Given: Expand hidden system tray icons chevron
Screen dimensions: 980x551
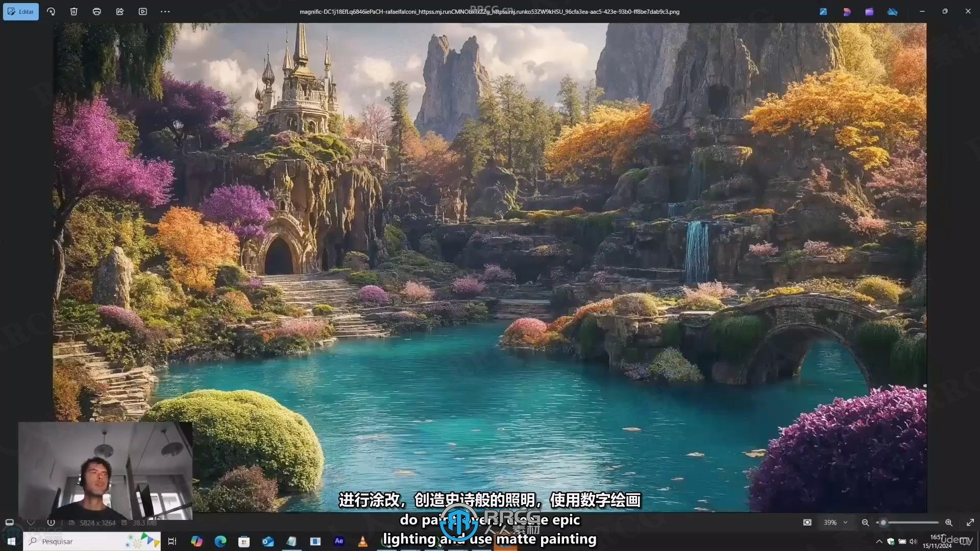Looking at the screenshot, I should pyautogui.click(x=879, y=542).
